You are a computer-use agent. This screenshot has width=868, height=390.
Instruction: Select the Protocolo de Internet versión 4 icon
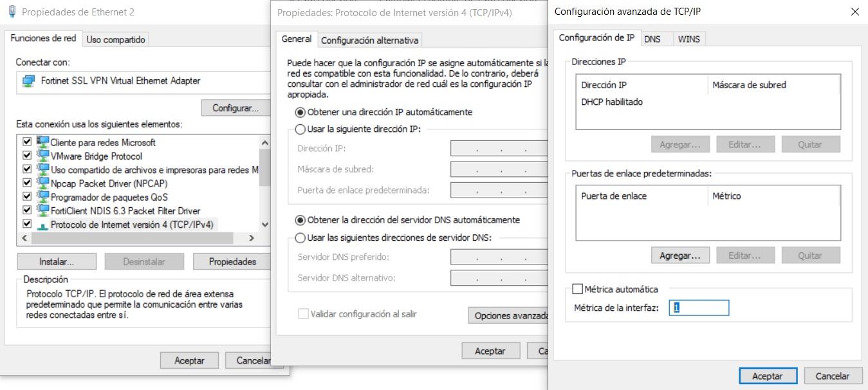click(x=43, y=225)
